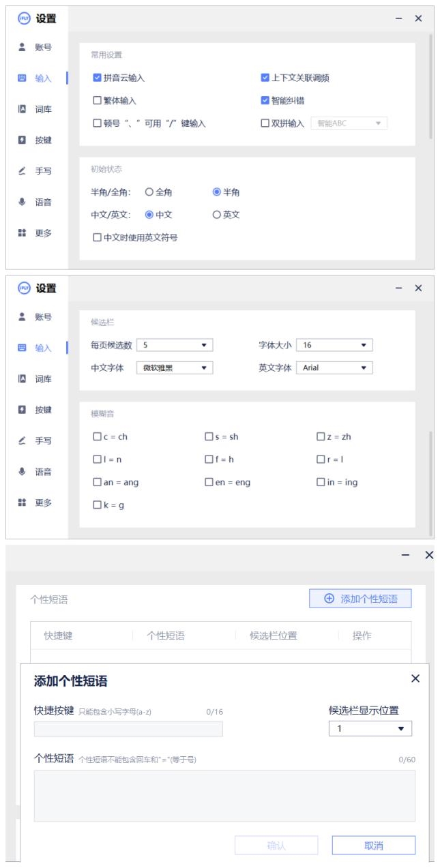Screen dimensions: 440x868
Task: Click the 取消 button in the dialog
Action: click(x=374, y=845)
